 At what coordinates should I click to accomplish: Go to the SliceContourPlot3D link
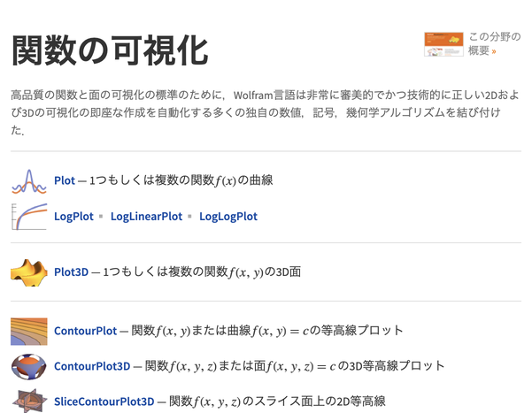(104, 401)
